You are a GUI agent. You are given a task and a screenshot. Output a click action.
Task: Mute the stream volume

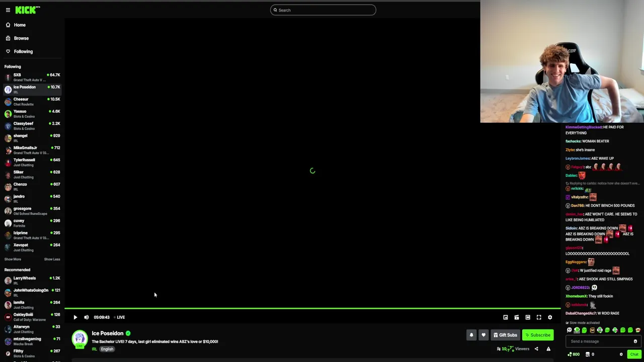(x=86, y=317)
